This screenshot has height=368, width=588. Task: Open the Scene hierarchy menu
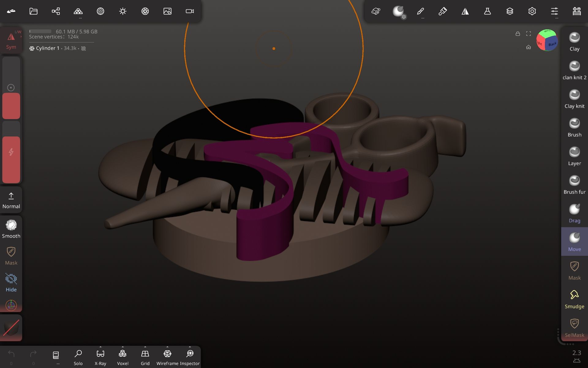tap(56, 11)
